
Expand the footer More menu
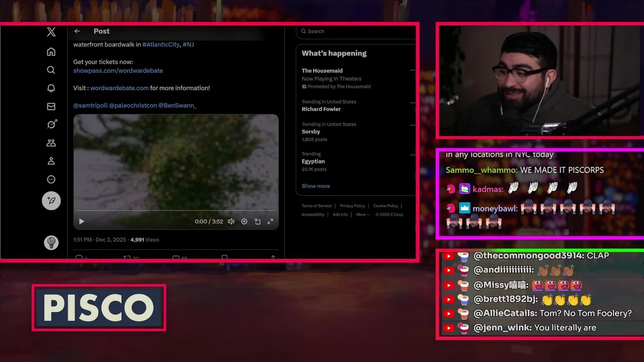[x=363, y=215]
